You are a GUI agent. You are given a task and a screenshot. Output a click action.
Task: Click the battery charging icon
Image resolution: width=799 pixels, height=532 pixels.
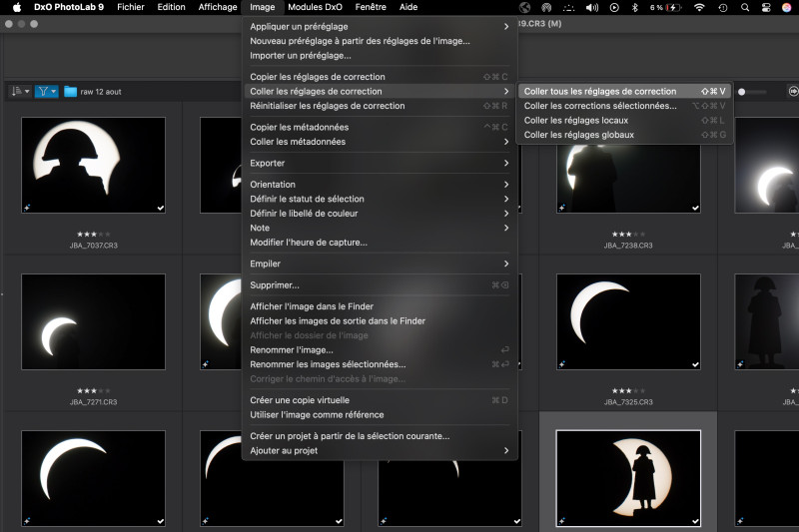[673, 7]
